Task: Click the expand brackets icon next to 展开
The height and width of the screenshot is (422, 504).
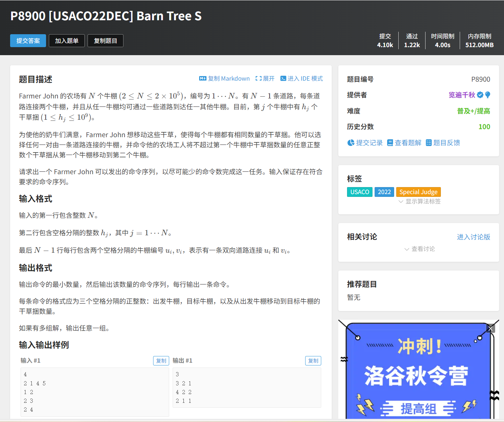Action: coord(258,79)
